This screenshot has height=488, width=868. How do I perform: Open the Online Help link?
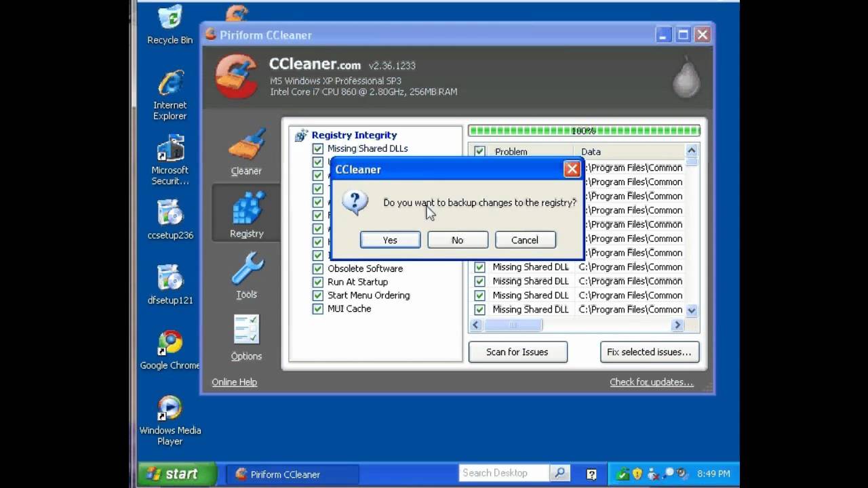pos(234,382)
